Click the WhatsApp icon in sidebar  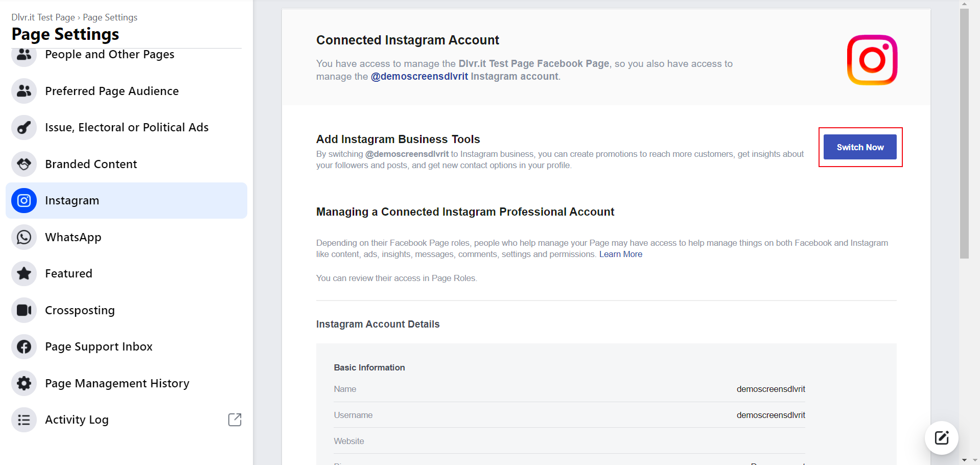pos(24,237)
